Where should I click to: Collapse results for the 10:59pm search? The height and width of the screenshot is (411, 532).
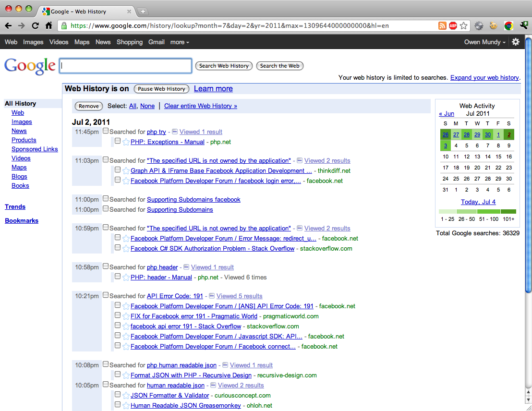tap(300, 229)
